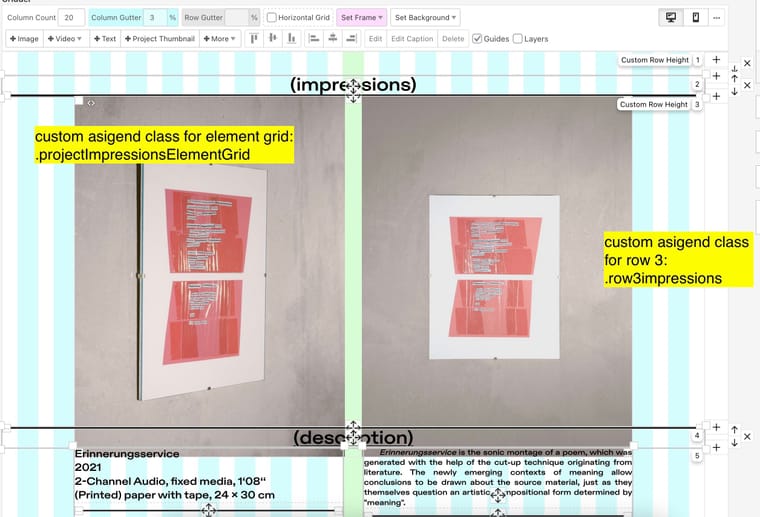Click the Column Count input field
The height and width of the screenshot is (517, 760).
pyautogui.click(x=70, y=18)
